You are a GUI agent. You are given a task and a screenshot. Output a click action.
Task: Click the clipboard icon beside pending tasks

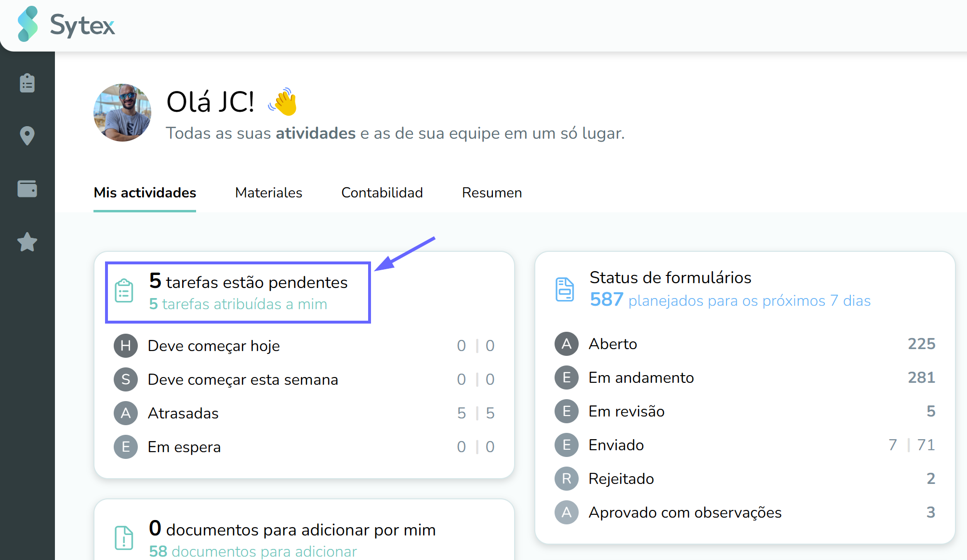pyautogui.click(x=124, y=291)
